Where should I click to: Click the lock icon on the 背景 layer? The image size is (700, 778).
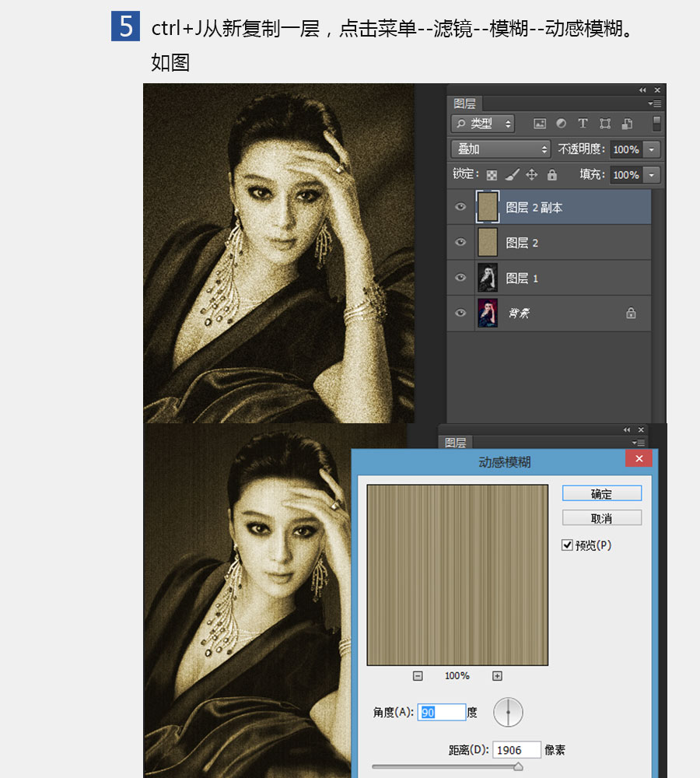(x=631, y=313)
